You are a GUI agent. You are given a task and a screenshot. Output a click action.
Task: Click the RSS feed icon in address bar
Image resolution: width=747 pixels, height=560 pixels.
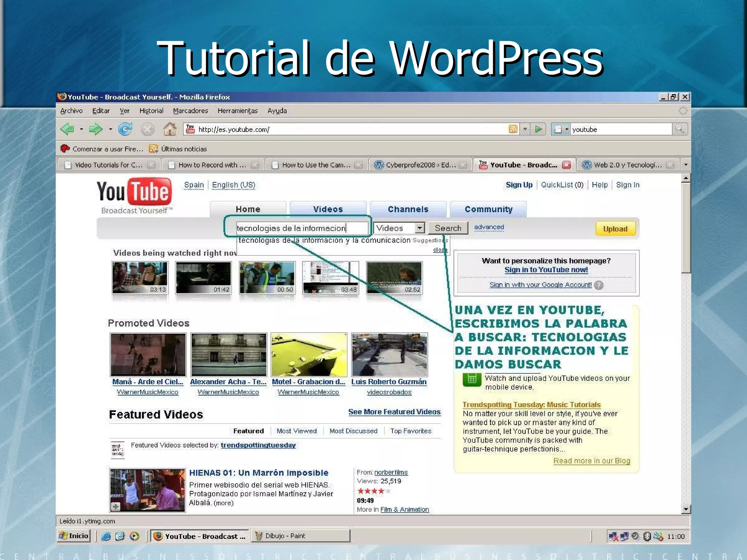(x=513, y=129)
